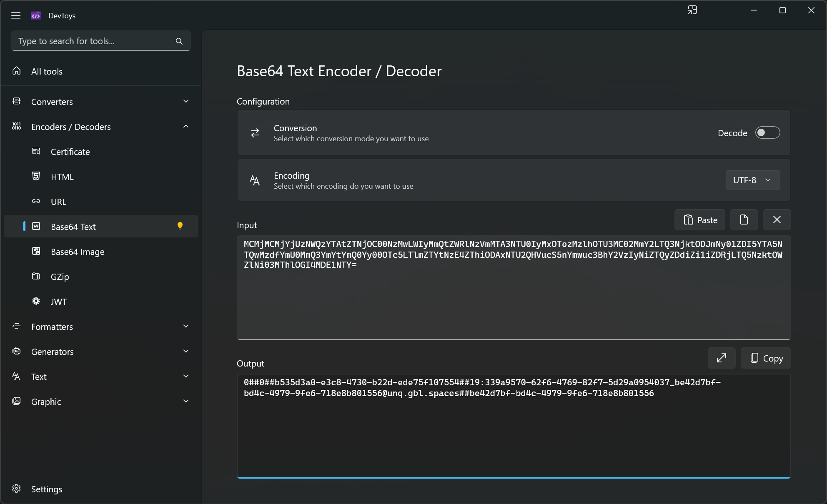The height and width of the screenshot is (504, 827).
Task: Expand the Generators section chevron
Action: tap(186, 351)
